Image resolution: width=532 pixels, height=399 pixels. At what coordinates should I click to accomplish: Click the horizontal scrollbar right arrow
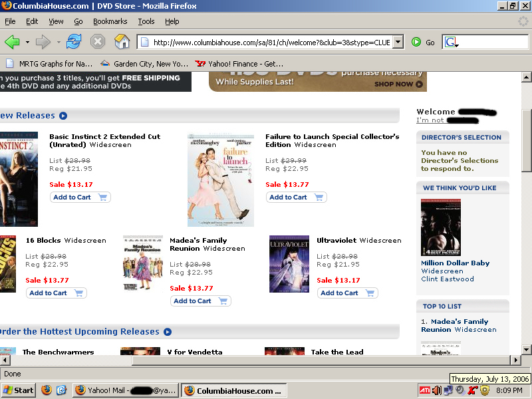coord(516,360)
